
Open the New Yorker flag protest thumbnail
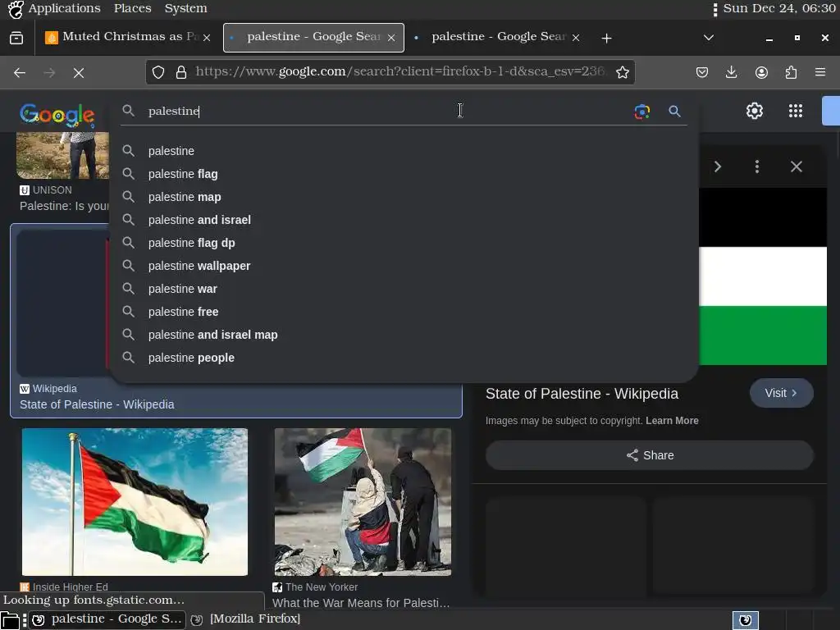363,502
